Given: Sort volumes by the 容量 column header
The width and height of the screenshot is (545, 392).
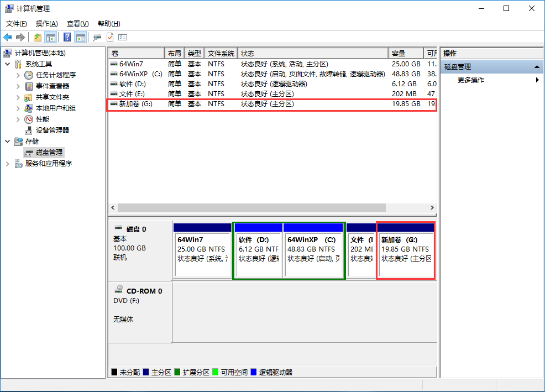Looking at the screenshot, I should point(400,53).
